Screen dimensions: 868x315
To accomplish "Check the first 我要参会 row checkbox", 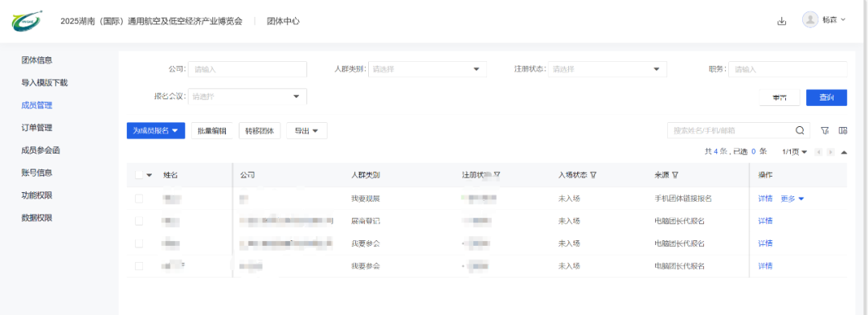I will click(139, 243).
